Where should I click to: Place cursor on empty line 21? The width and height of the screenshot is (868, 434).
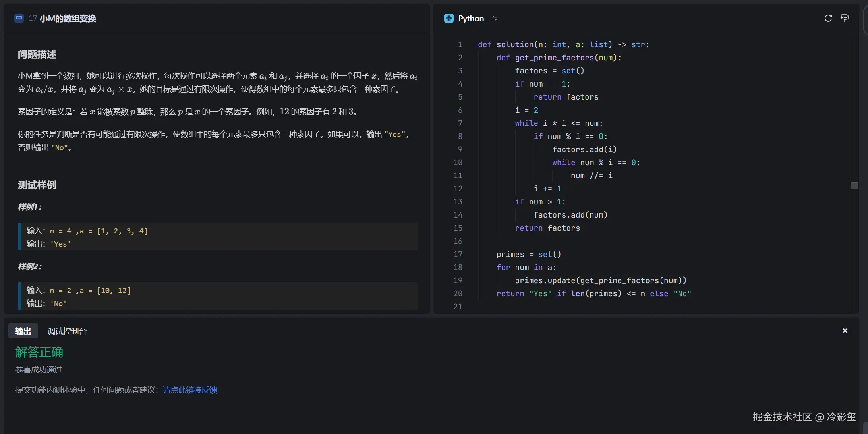point(556,307)
